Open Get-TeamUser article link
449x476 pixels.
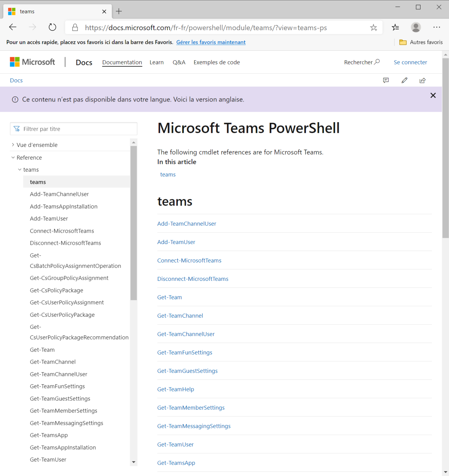(x=175, y=445)
